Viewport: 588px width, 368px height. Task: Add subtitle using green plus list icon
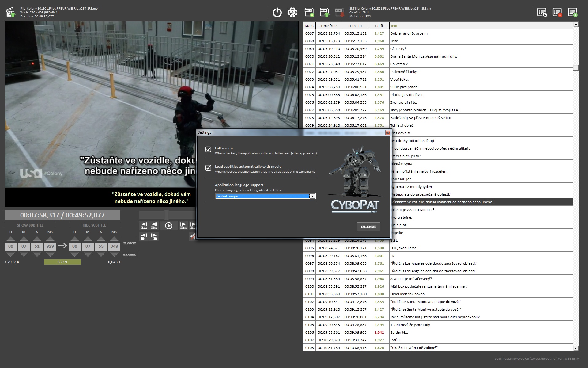(x=573, y=12)
